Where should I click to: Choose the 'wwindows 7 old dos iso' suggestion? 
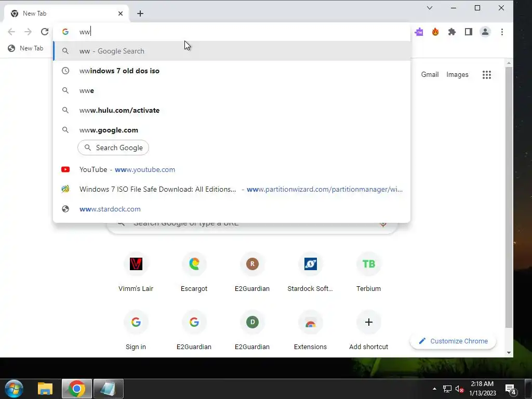pos(232,71)
